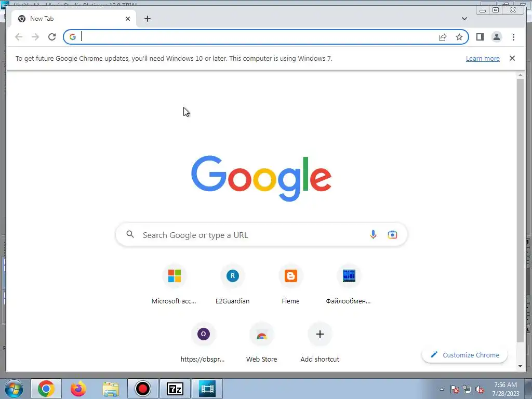Click the red record app taskbar icon

pos(142,389)
